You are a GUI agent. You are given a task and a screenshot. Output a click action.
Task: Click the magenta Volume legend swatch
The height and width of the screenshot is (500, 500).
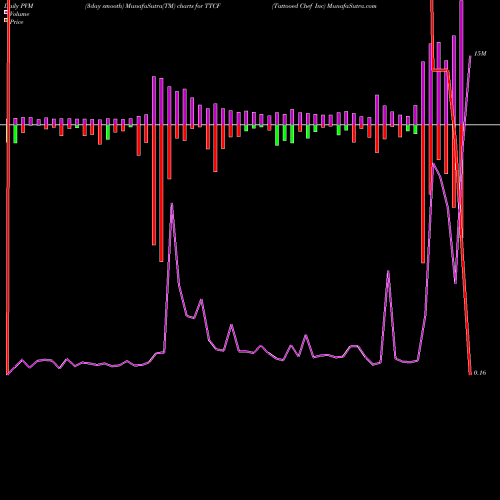click(x=6, y=13)
